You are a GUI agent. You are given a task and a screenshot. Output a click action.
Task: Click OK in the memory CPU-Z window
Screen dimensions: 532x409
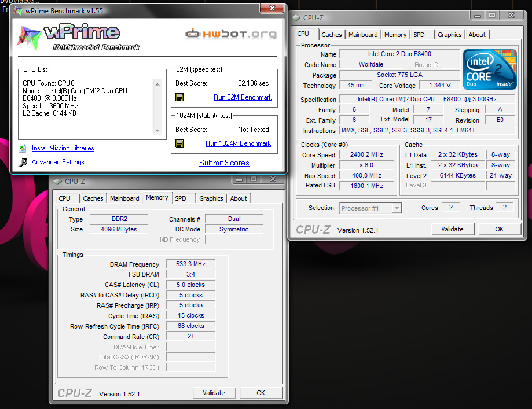pyautogui.click(x=261, y=393)
